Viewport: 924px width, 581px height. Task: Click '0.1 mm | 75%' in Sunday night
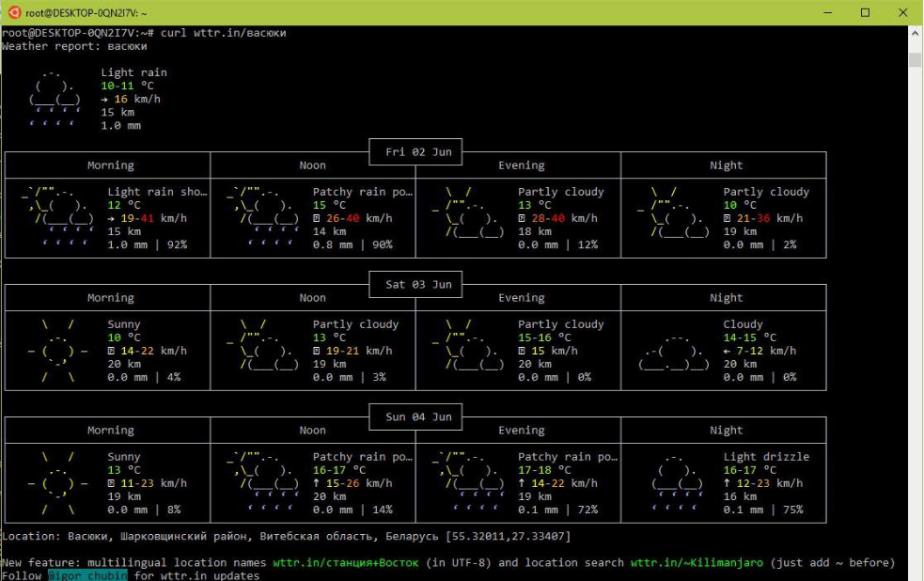[763, 510]
